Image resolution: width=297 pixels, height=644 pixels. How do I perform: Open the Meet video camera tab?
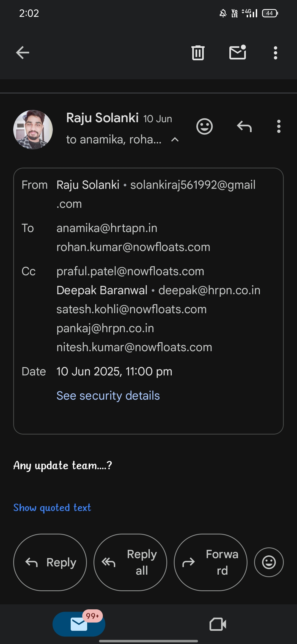[218, 624]
